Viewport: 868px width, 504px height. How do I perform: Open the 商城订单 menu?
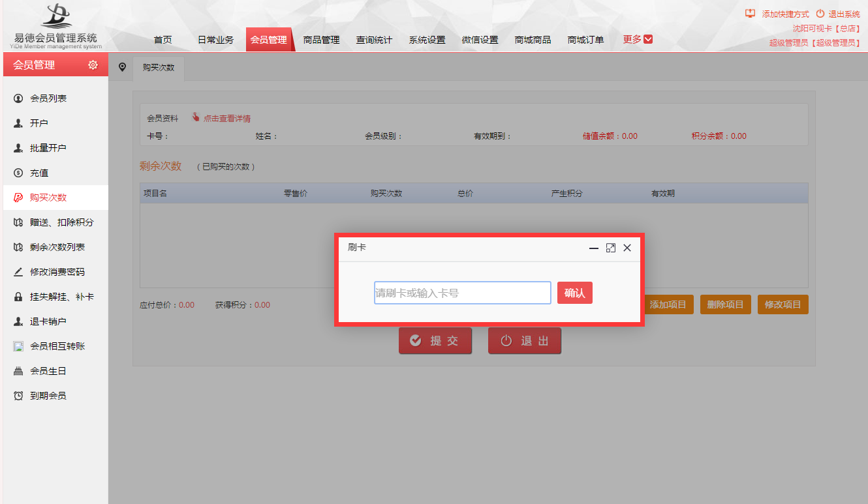[x=586, y=40]
